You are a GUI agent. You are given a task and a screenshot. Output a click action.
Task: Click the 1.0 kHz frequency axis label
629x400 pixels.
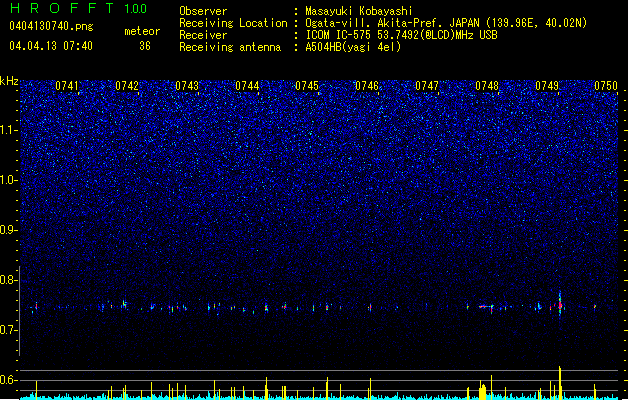(9, 180)
